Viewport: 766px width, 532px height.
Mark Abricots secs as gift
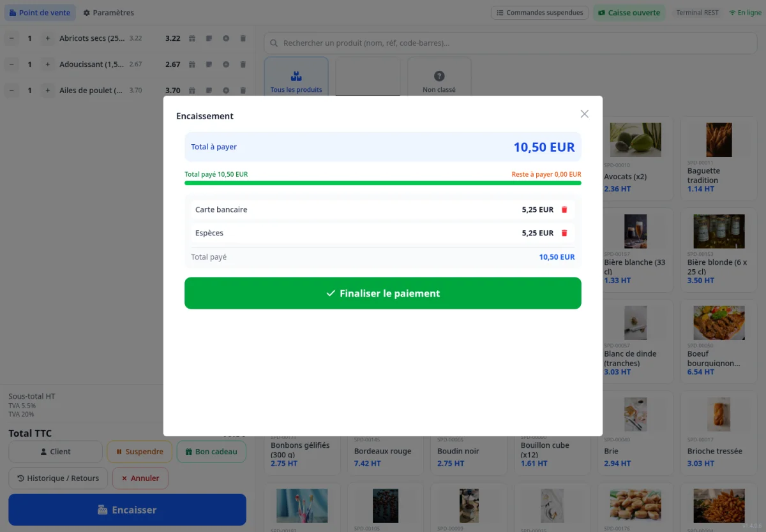(192, 38)
